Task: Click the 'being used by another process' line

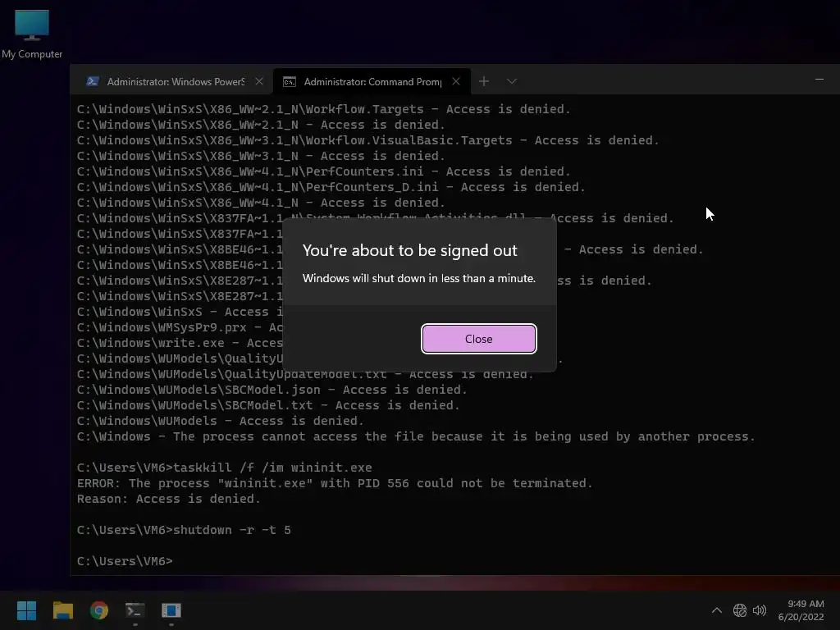Action: (x=416, y=436)
